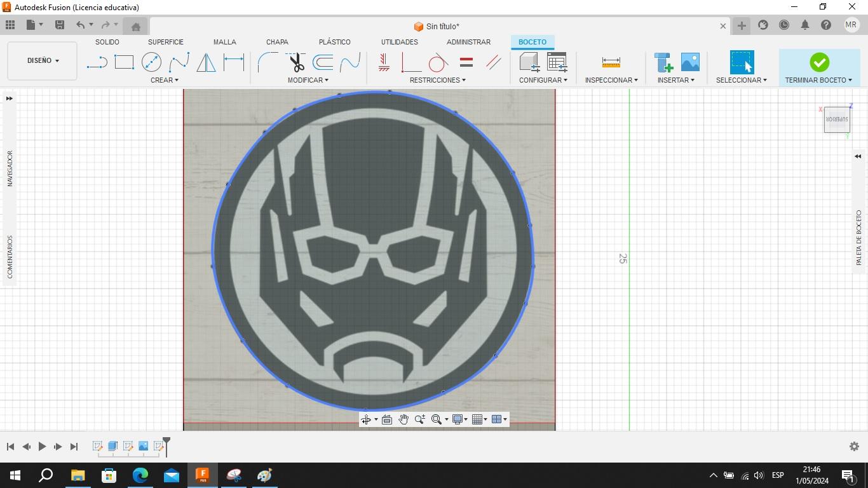868x488 pixels.
Task: Jump to the timeline beginning
Action: tap(10, 447)
